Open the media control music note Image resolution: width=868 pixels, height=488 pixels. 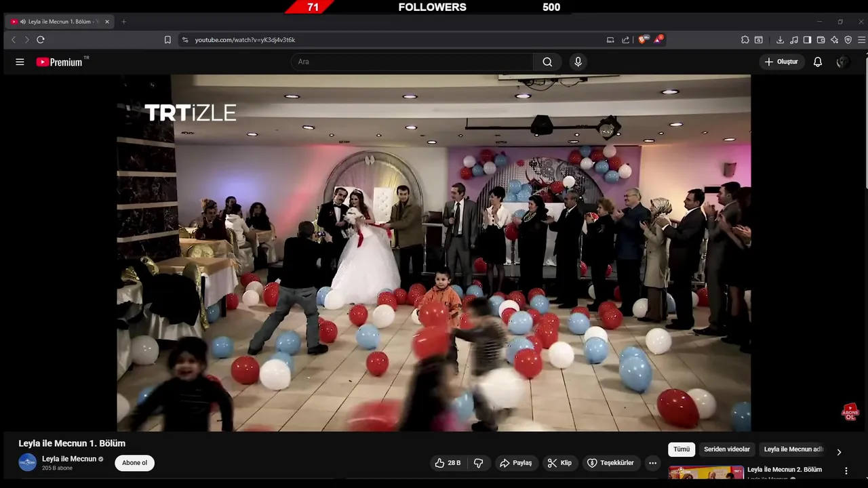click(794, 40)
